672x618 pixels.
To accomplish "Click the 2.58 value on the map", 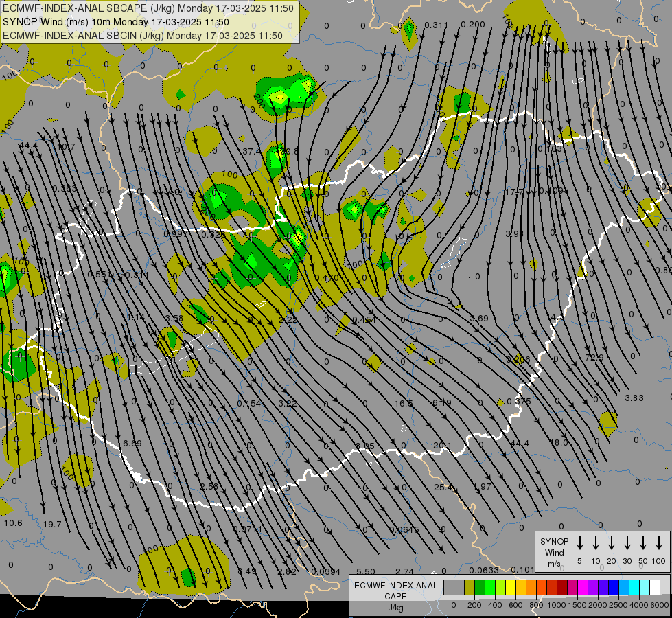I will [209, 486].
